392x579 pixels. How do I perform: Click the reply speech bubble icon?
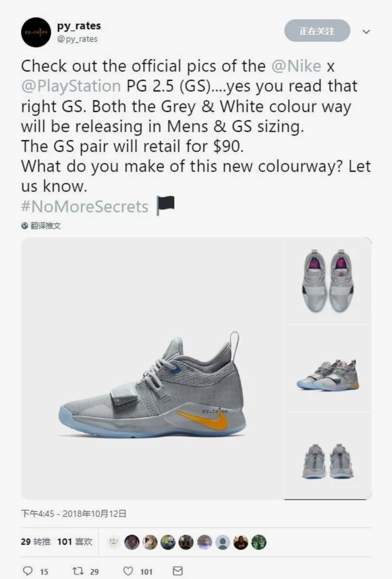[27, 572]
